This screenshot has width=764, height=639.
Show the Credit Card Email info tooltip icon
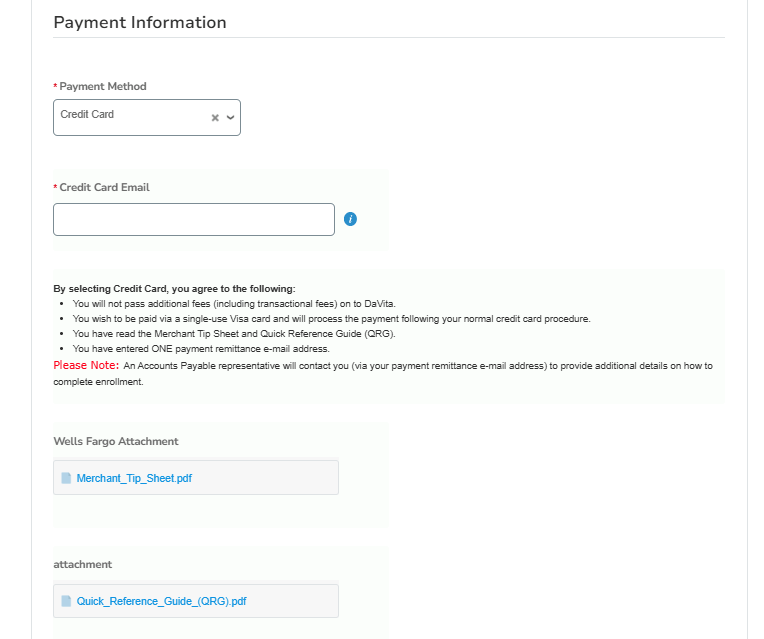tap(350, 219)
